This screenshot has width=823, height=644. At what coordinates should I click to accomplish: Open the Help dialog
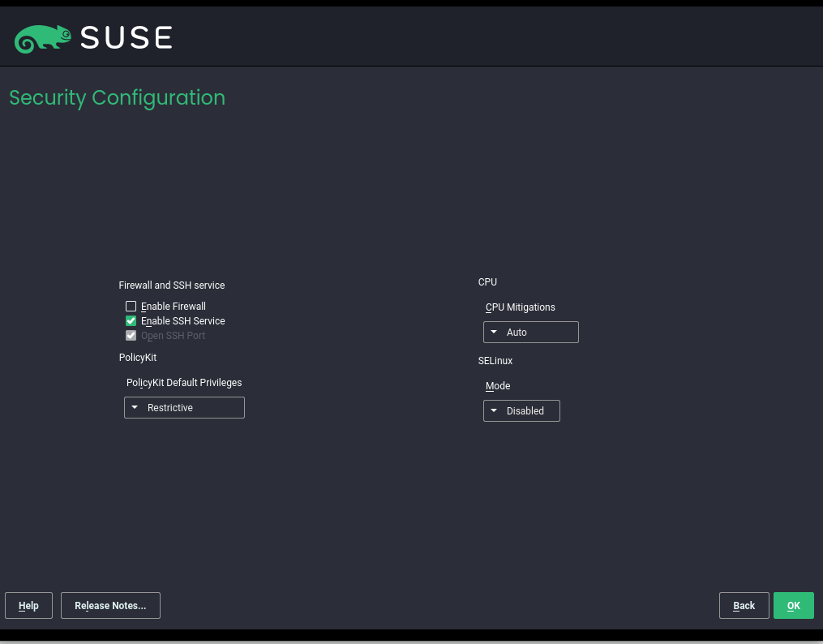click(x=28, y=605)
